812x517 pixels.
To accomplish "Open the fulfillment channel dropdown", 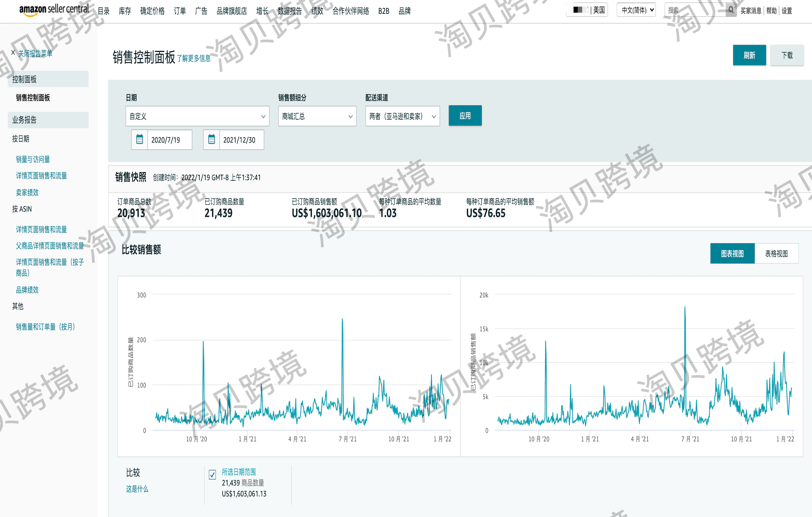I will [x=402, y=116].
